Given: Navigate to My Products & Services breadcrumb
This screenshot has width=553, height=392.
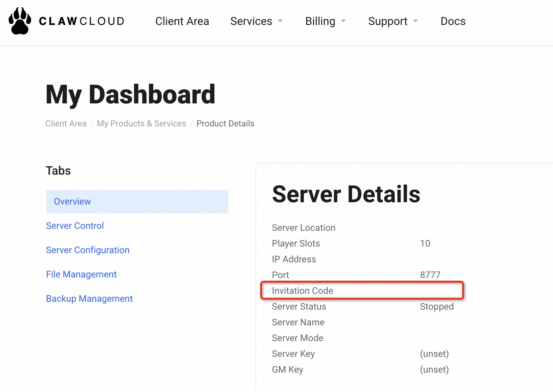Looking at the screenshot, I should click(141, 123).
